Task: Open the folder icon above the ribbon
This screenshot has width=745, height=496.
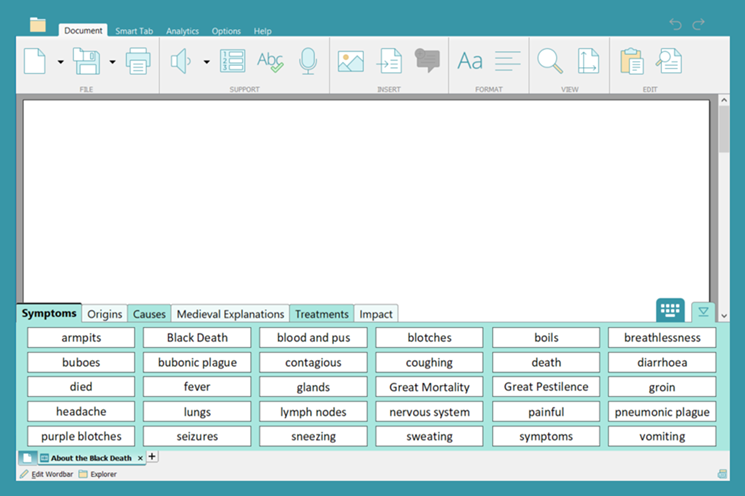Action: (x=38, y=24)
